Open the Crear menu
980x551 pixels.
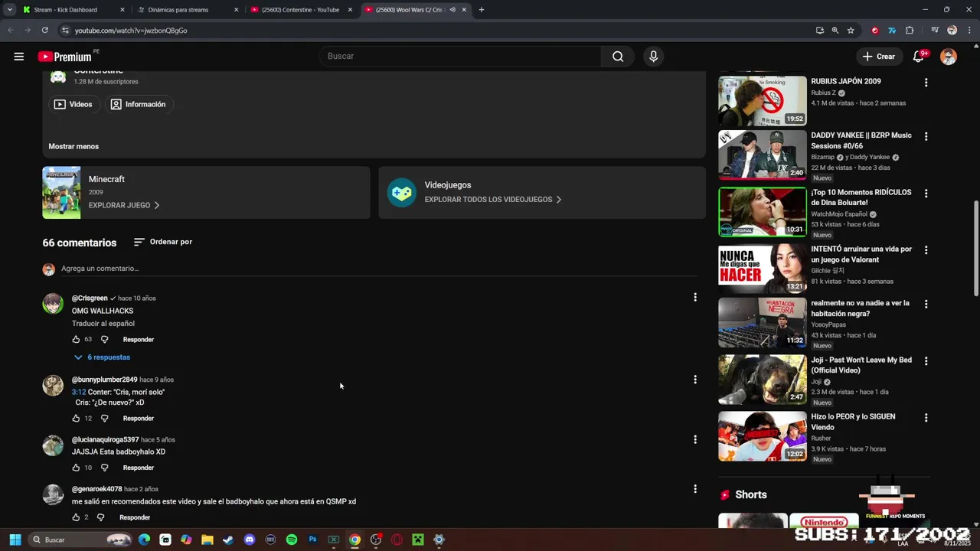(878, 57)
